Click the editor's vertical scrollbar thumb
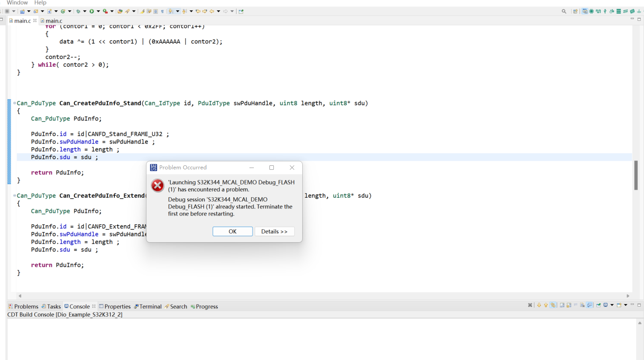Viewport: 644px width, 360px height. coord(636,175)
